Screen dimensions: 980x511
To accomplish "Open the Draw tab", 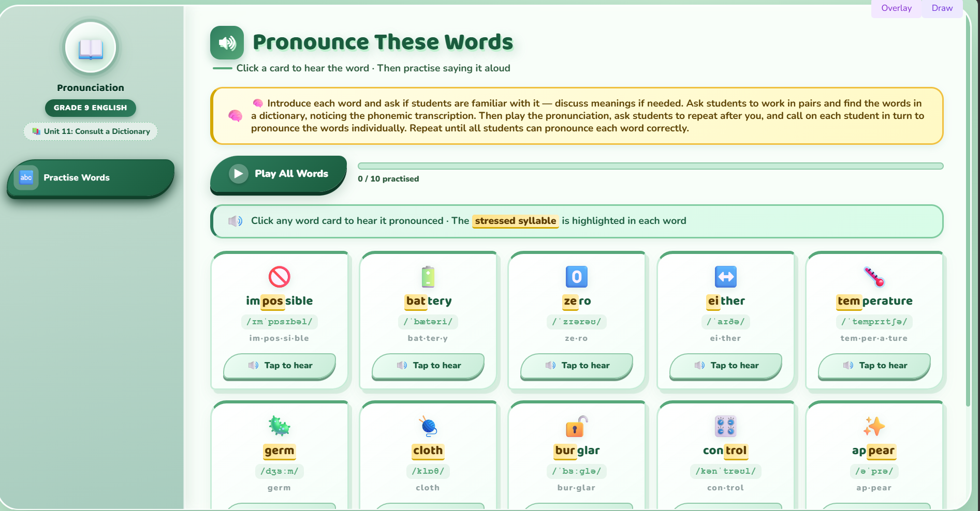I will [942, 8].
